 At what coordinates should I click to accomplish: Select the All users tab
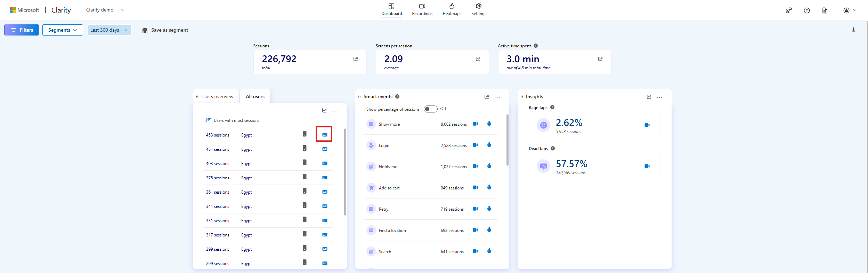(255, 96)
